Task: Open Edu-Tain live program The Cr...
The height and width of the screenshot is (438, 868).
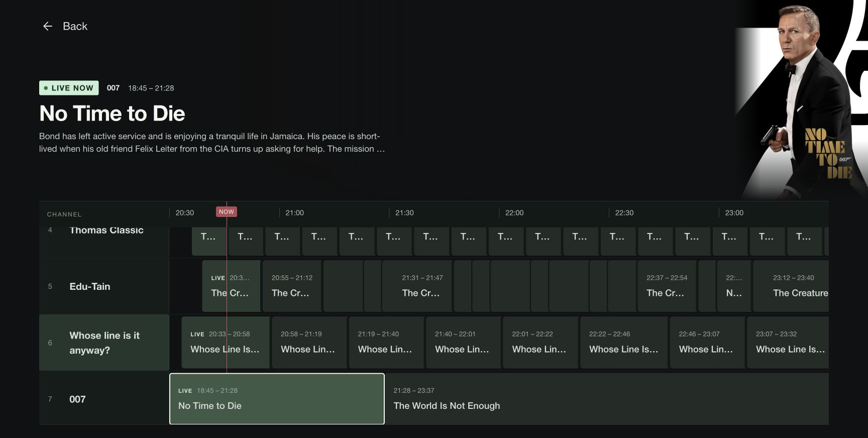Action: tap(231, 286)
